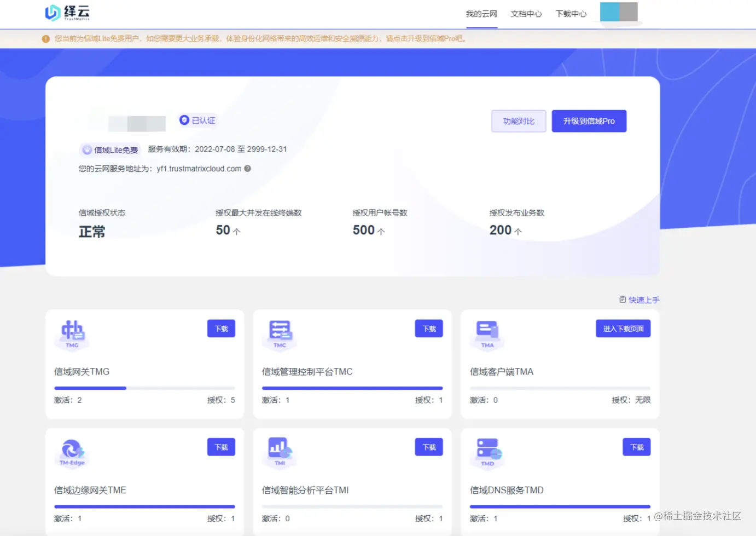
Task: Download 信域管理控制平台TMC
Action: pos(429,328)
